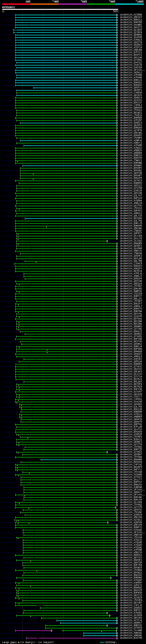
Task: Click the red 20% identity legend segment
Action: (x=16, y=4)
